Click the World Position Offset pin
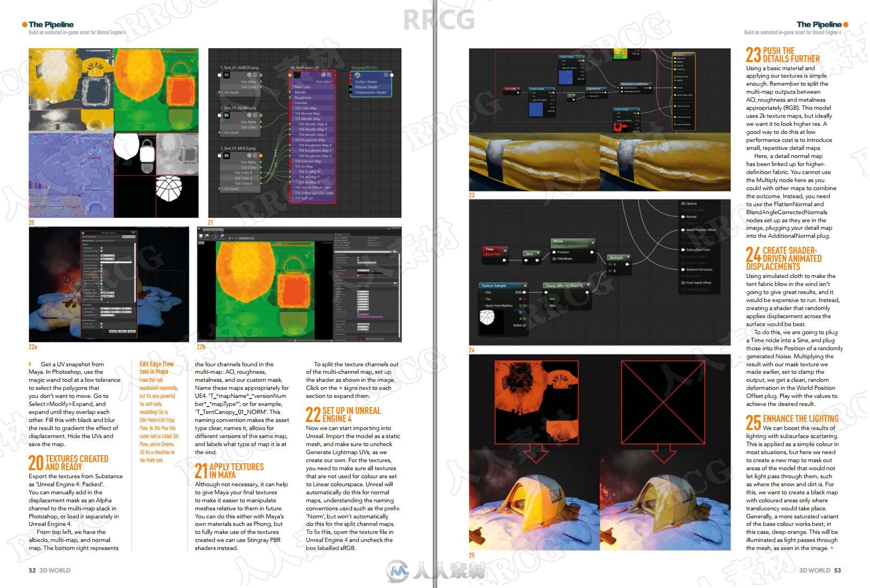 coord(683,230)
